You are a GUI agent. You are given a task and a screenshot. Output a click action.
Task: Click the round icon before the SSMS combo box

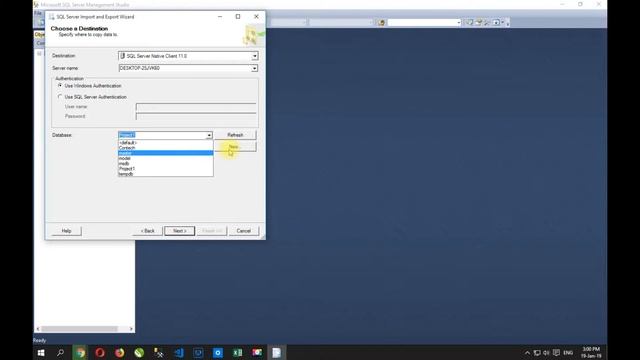click(x=382, y=22)
